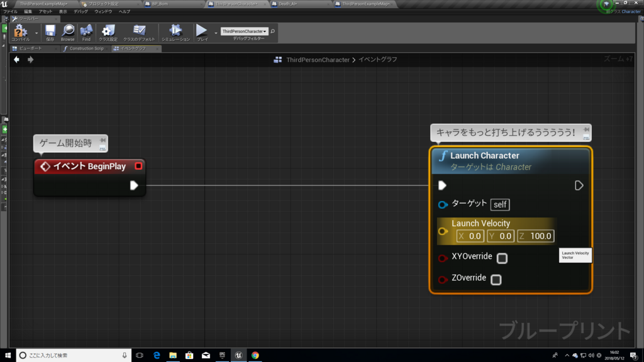The height and width of the screenshot is (362, 644).
Task: Click the graph icon beside ThirdPersonCharacter breadcrumb
Action: click(x=277, y=60)
